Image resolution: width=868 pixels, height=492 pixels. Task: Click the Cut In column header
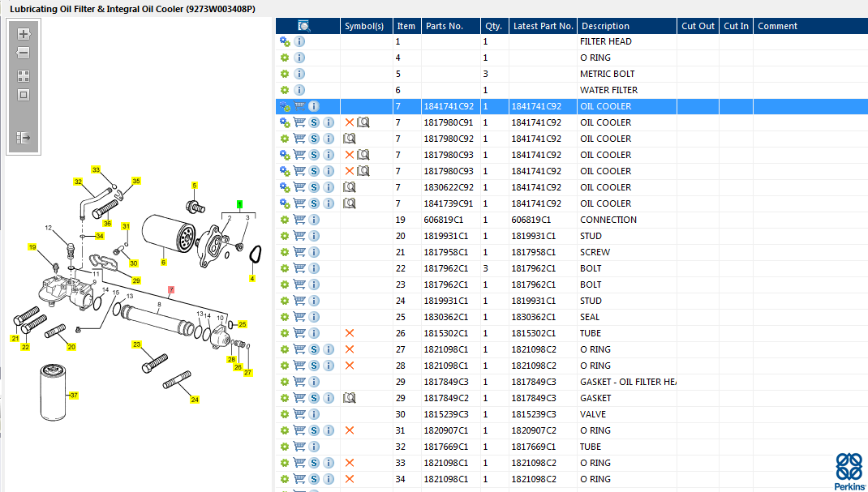tap(737, 26)
